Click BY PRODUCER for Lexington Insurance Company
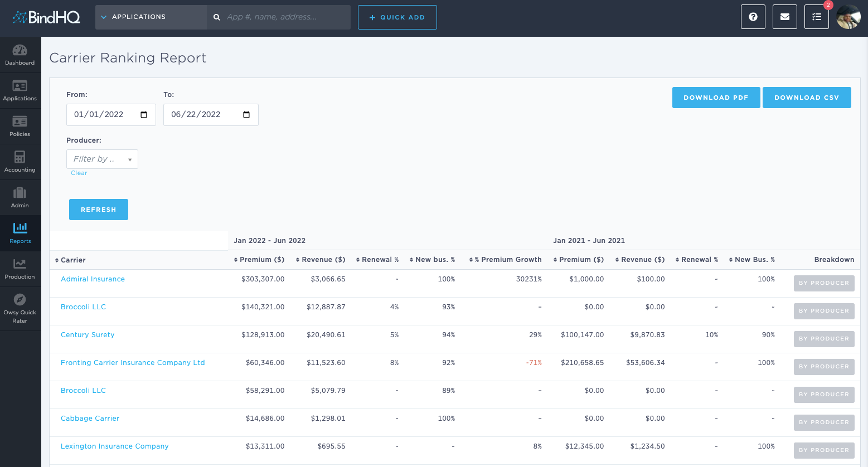 tap(824, 450)
